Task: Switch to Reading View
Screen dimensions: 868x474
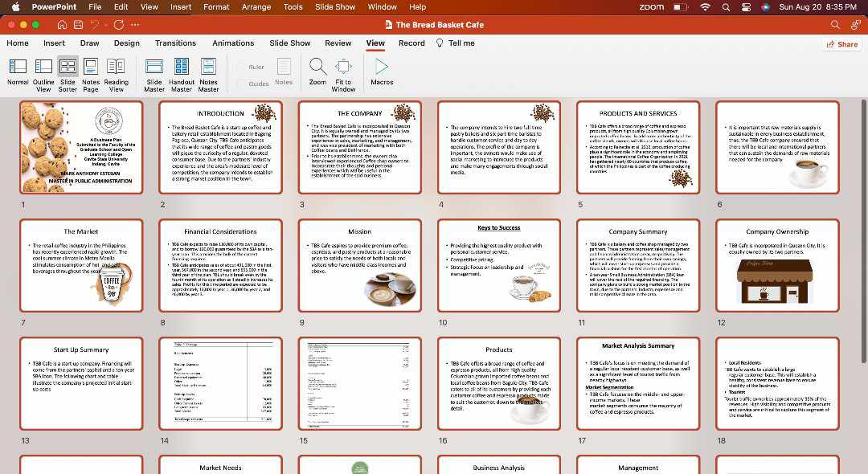Action: click(117, 75)
